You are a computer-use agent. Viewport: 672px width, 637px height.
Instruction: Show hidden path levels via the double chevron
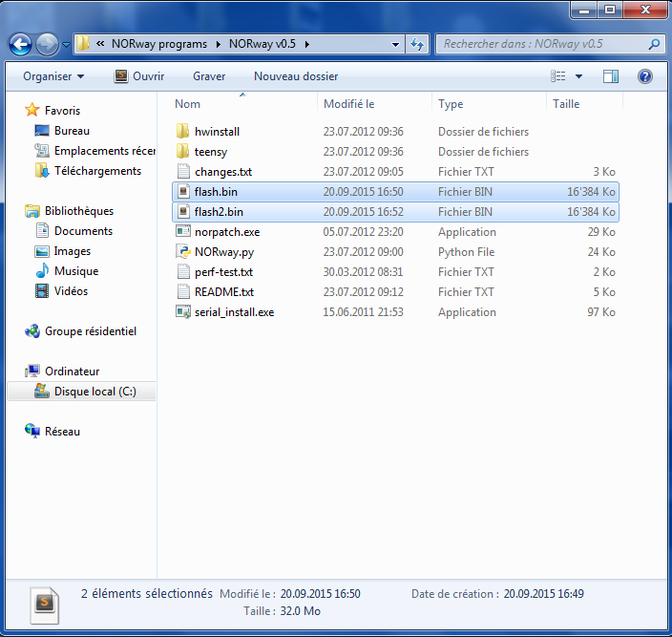(100, 44)
